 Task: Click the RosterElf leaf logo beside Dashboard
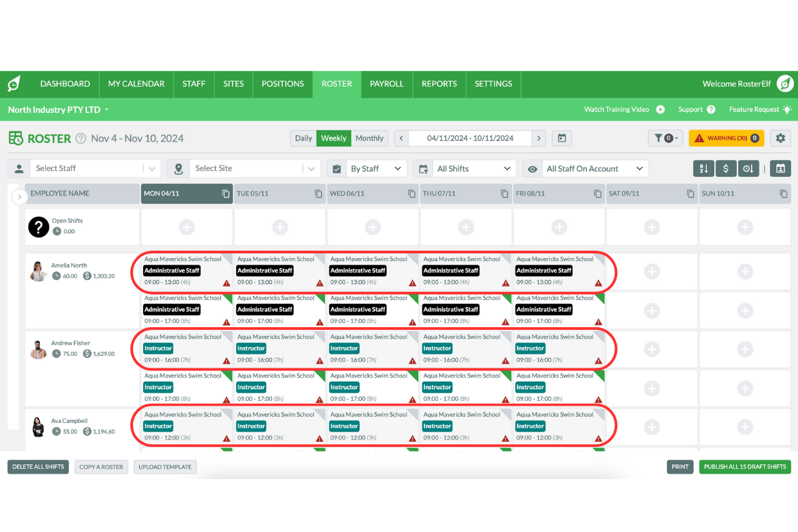[14, 84]
